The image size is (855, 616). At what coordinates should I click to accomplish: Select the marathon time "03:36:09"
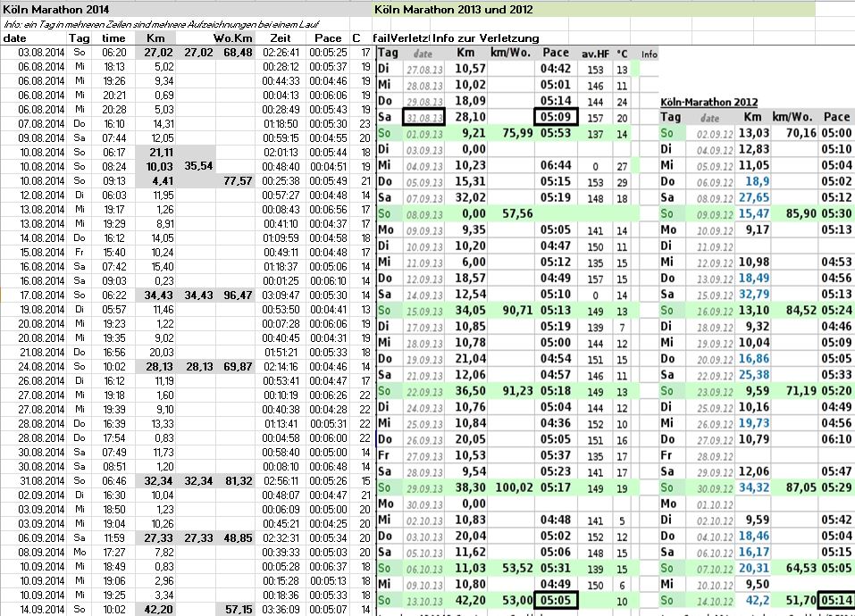(281, 609)
